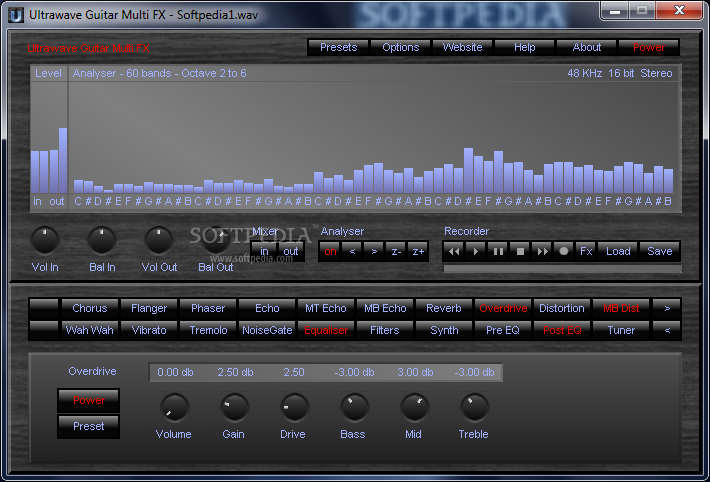
Task: Click the Save button in Recorder
Action: coord(659,251)
